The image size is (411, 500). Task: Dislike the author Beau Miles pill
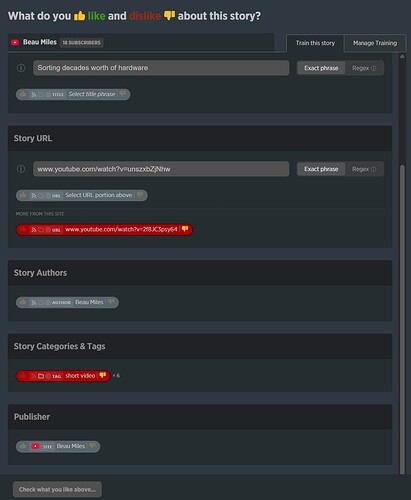coord(111,302)
